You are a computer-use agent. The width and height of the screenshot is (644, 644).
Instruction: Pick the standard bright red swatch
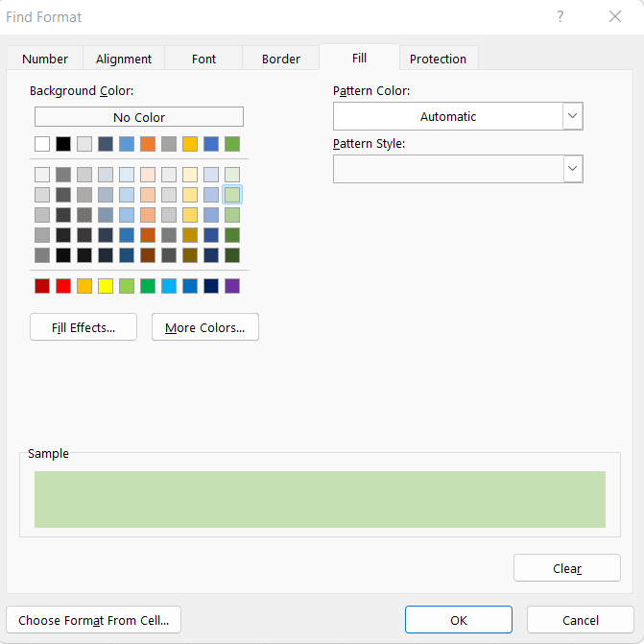pyautogui.click(x=63, y=286)
